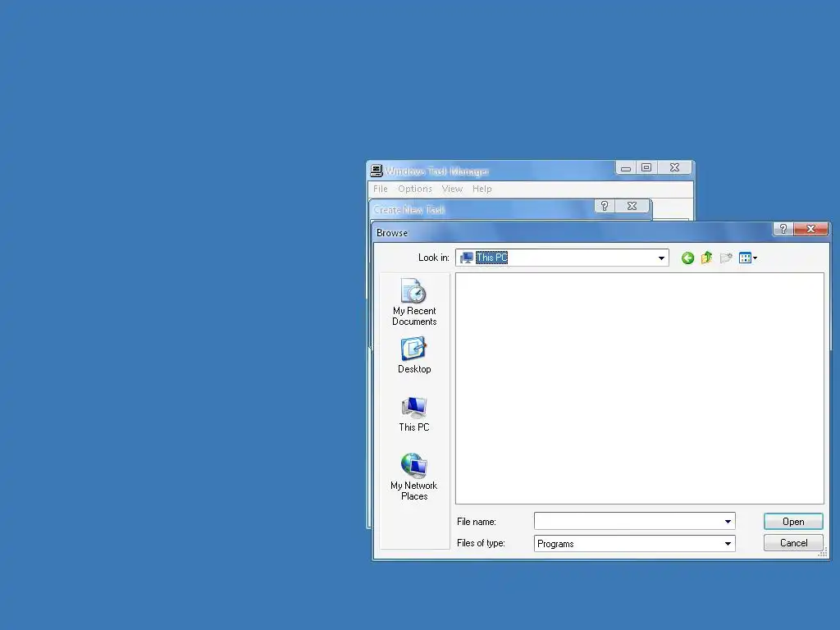
Task: Close the Windows Task Manager window
Action: 675,168
